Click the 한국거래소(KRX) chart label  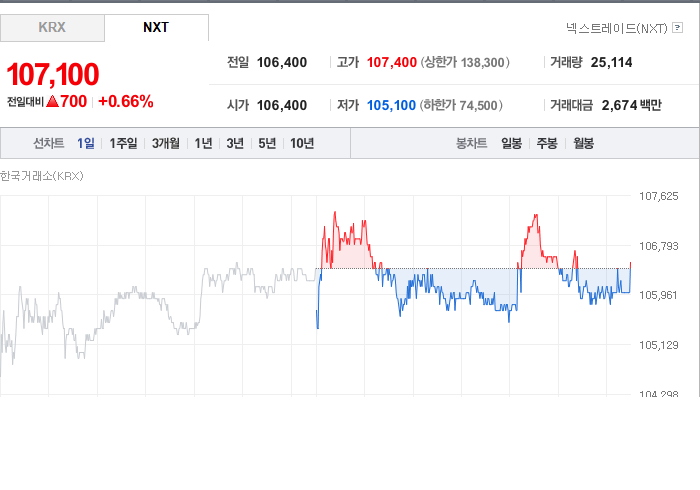tap(42, 176)
